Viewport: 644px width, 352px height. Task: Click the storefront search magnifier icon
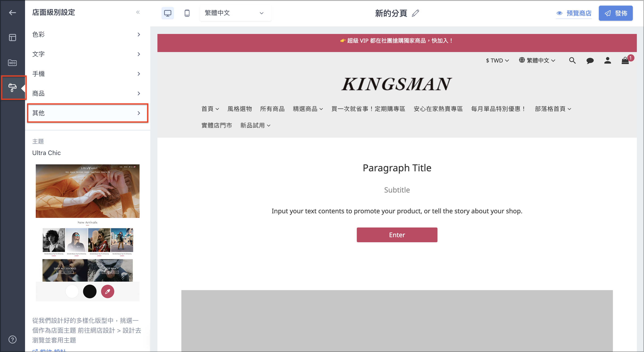pos(572,60)
